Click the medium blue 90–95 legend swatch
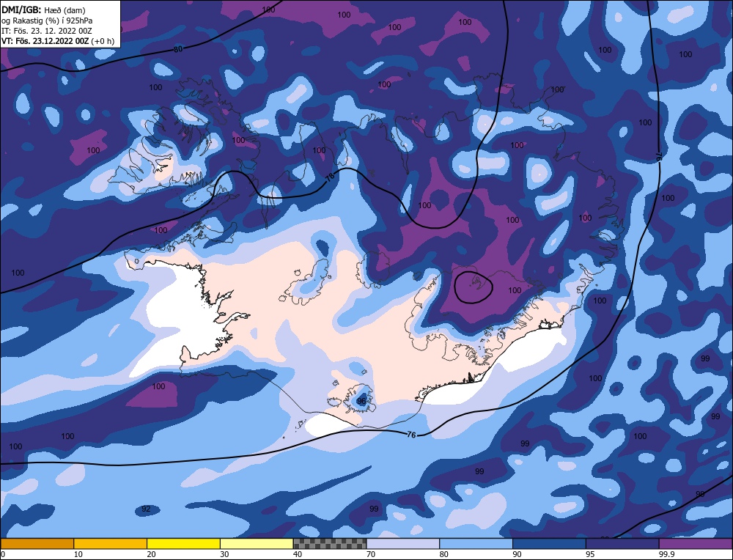 click(x=549, y=544)
